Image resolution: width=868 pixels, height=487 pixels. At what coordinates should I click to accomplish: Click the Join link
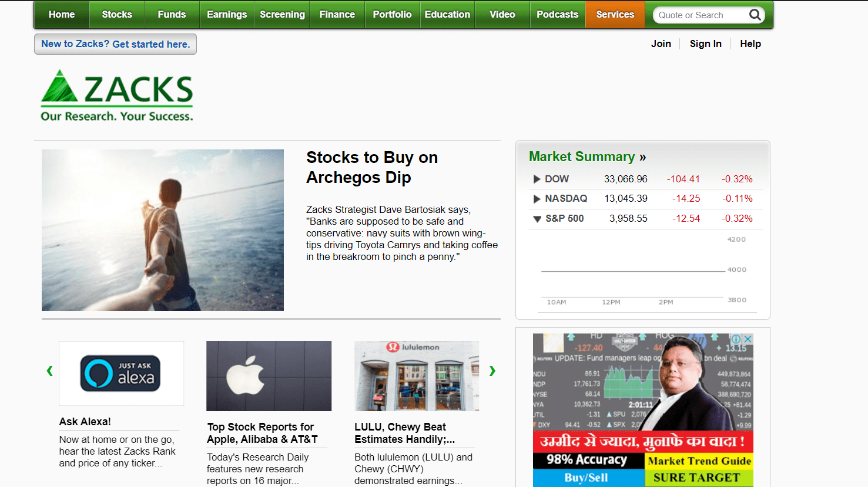[x=661, y=44]
